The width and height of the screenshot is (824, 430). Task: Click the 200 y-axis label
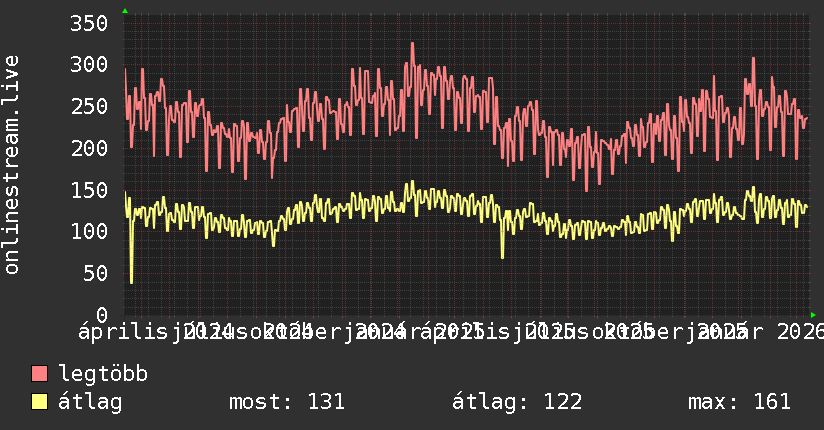click(x=89, y=148)
